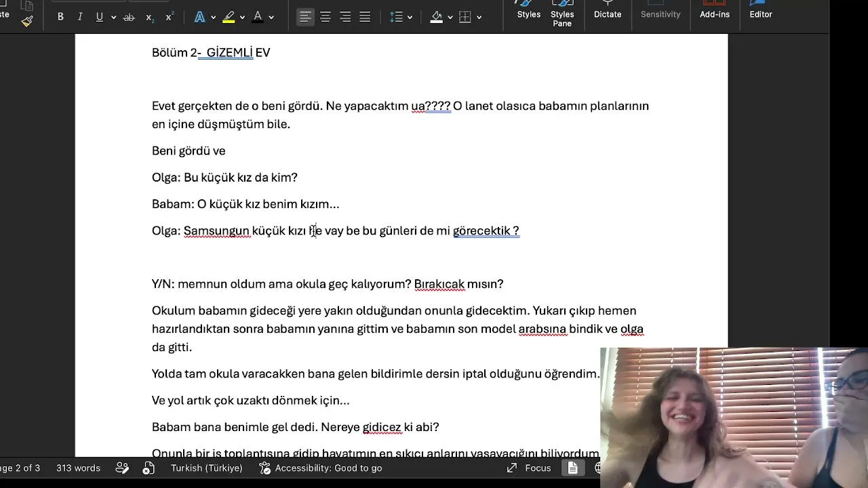Select the Format Painter brush
Image resolution: width=868 pixels, height=488 pixels.
click(x=27, y=21)
